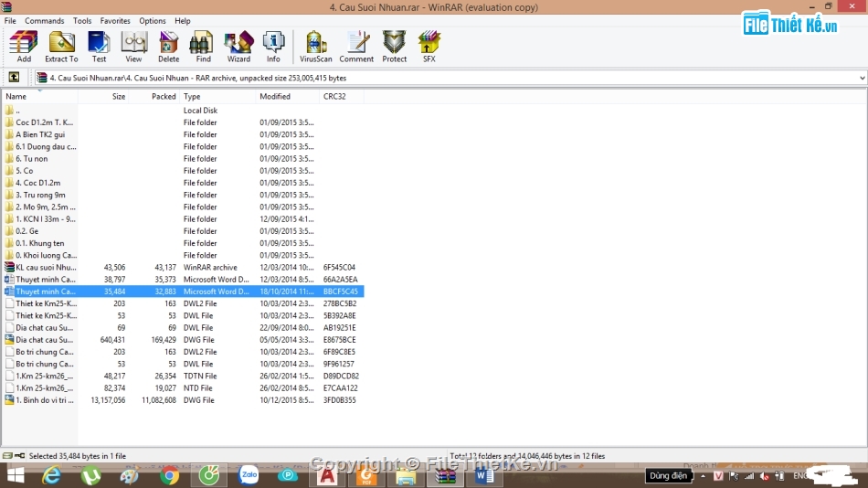The image size is (868, 488).
Task: Sort by the CRC32 column header
Action: pyautogui.click(x=342, y=96)
